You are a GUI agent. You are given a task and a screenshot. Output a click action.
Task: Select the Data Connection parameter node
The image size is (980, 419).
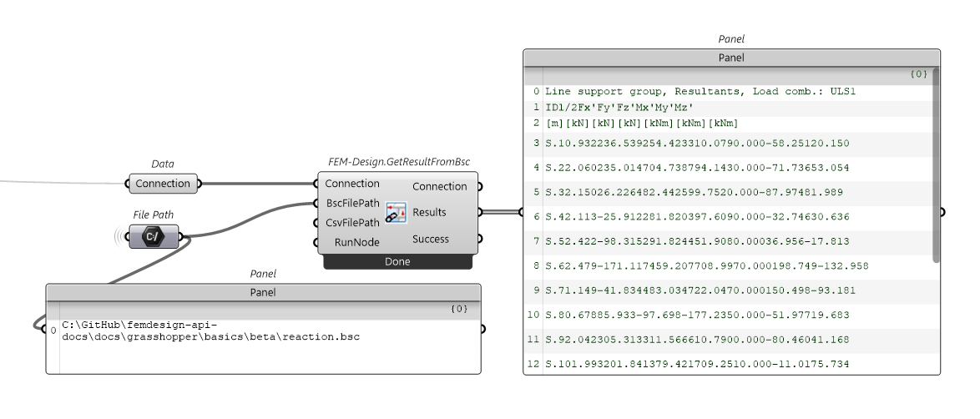point(163,184)
